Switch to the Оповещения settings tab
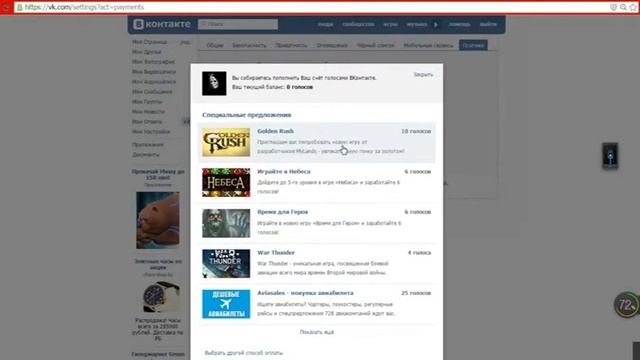 coord(332,45)
